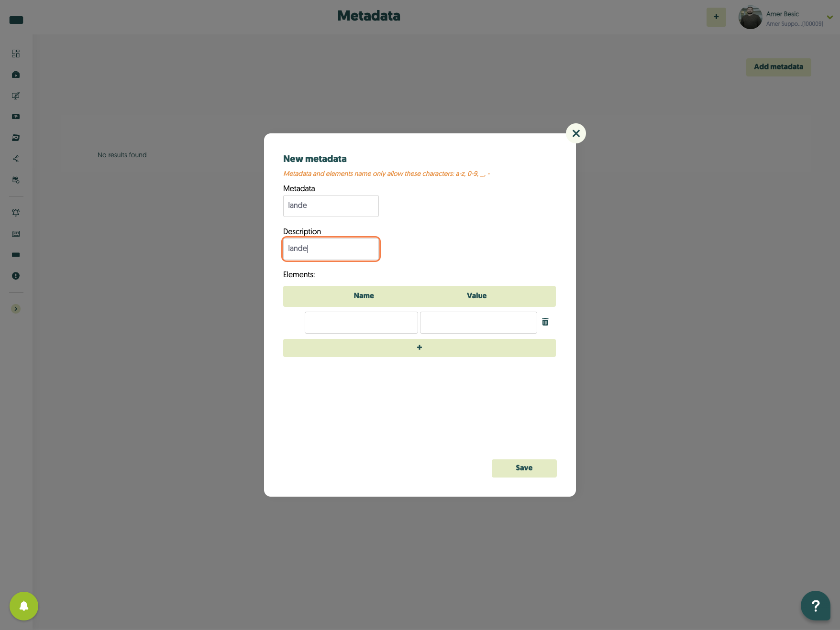840x630 pixels.
Task: Click the Metadata page heading
Action: pos(369,16)
